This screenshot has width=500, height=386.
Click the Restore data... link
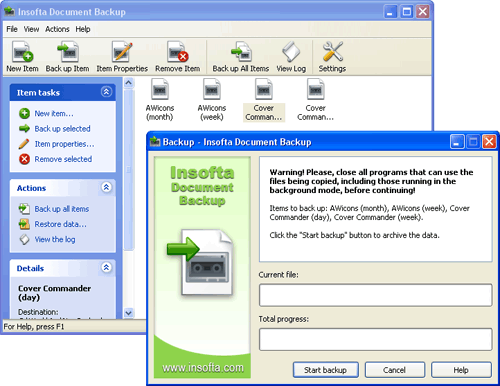(61, 224)
